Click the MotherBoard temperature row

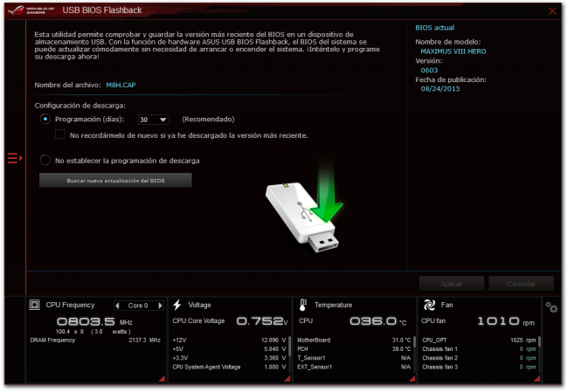click(x=354, y=340)
